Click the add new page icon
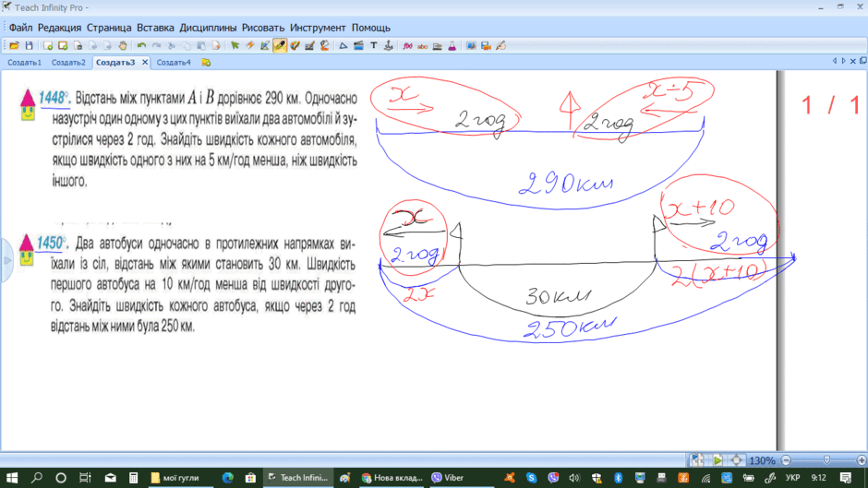868x488 pixels. [x=48, y=46]
